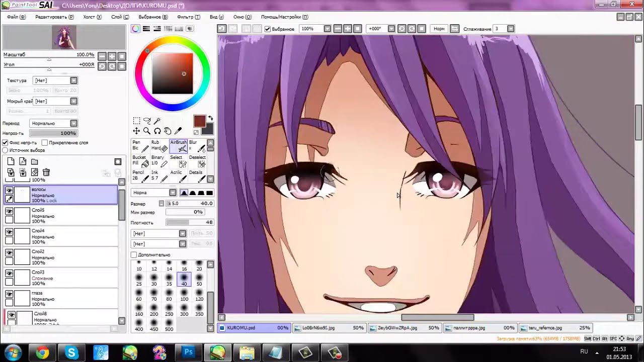
Task: Select the zoom magnifier tool
Action: pos(147,131)
